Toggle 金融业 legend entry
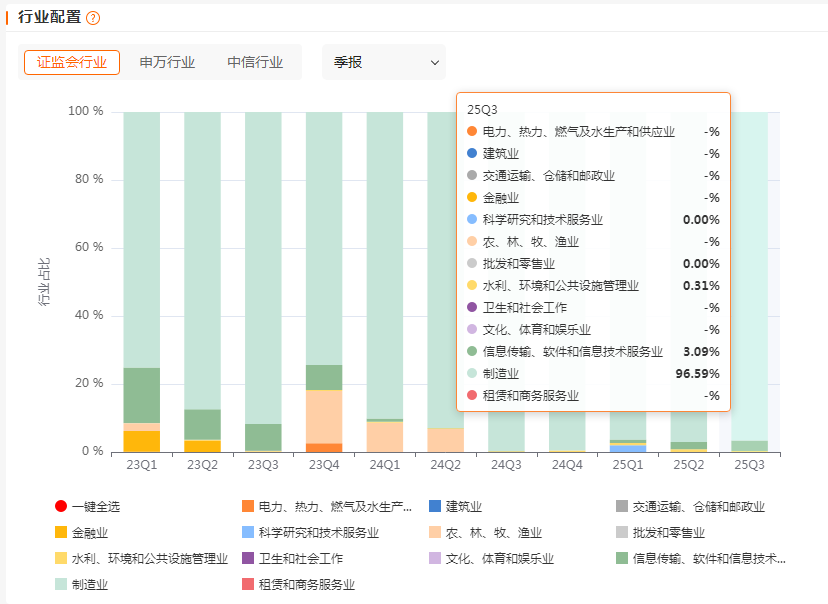 [x=90, y=533]
